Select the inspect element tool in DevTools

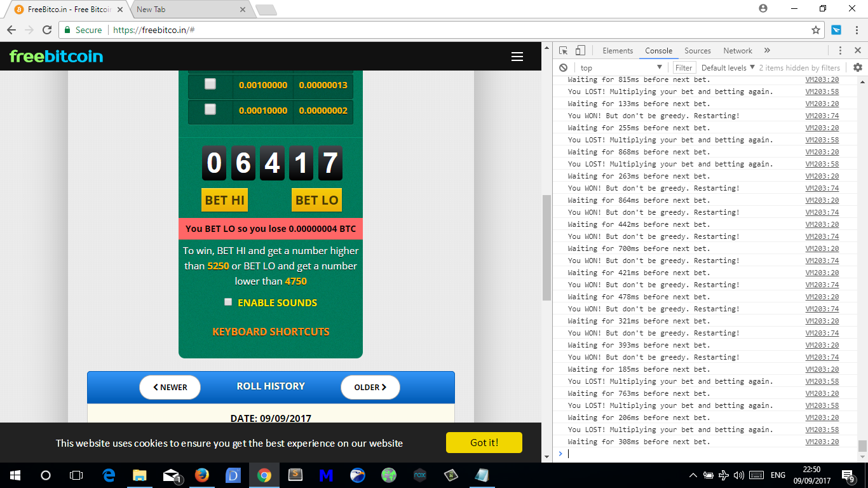tap(563, 50)
